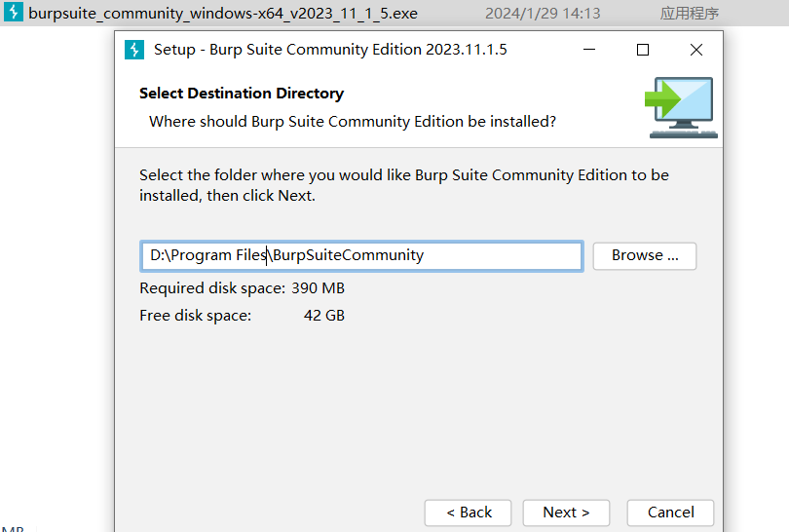Image resolution: width=789 pixels, height=532 pixels.
Task: Click the installer computer graphic with green arrow
Action: click(681, 108)
